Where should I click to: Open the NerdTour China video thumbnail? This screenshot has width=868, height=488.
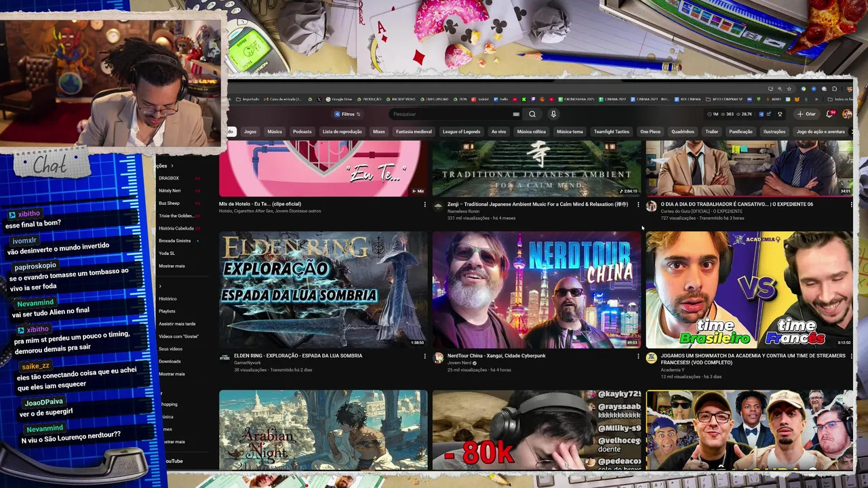tap(536, 290)
